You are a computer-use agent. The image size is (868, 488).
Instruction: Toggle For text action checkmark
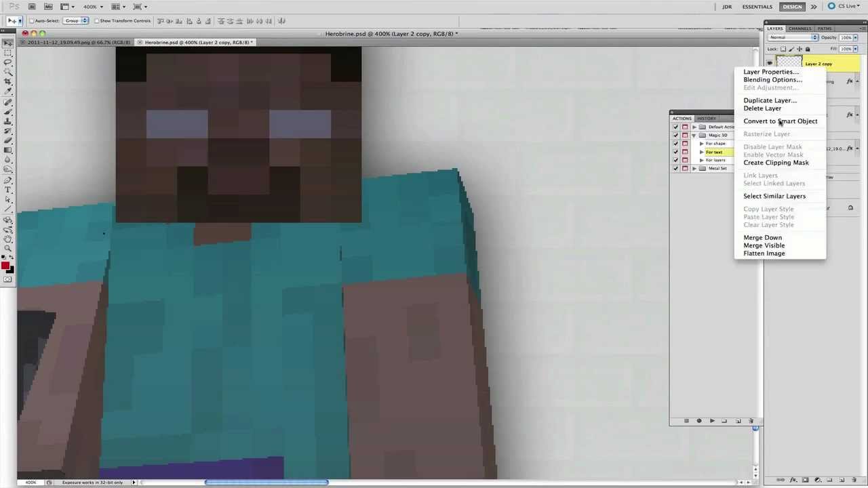point(675,152)
